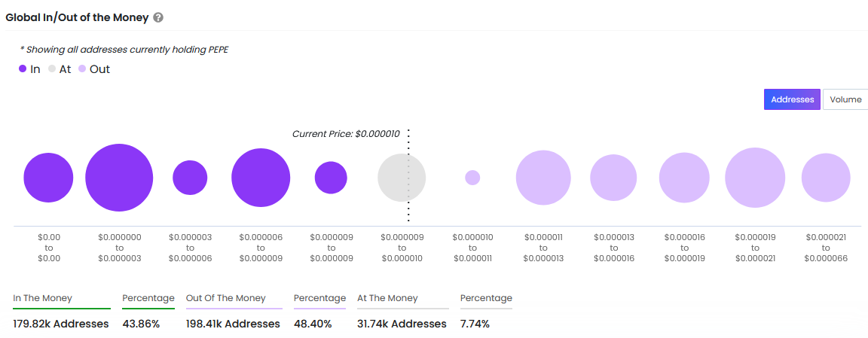
Task: Toggle the 'Out' legend series
Action: pyautogui.click(x=93, y=69)
